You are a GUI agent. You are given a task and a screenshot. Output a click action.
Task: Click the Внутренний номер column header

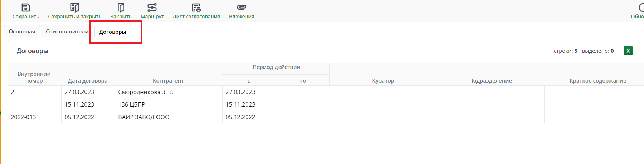pyautogui.click(x=34, y=77)
